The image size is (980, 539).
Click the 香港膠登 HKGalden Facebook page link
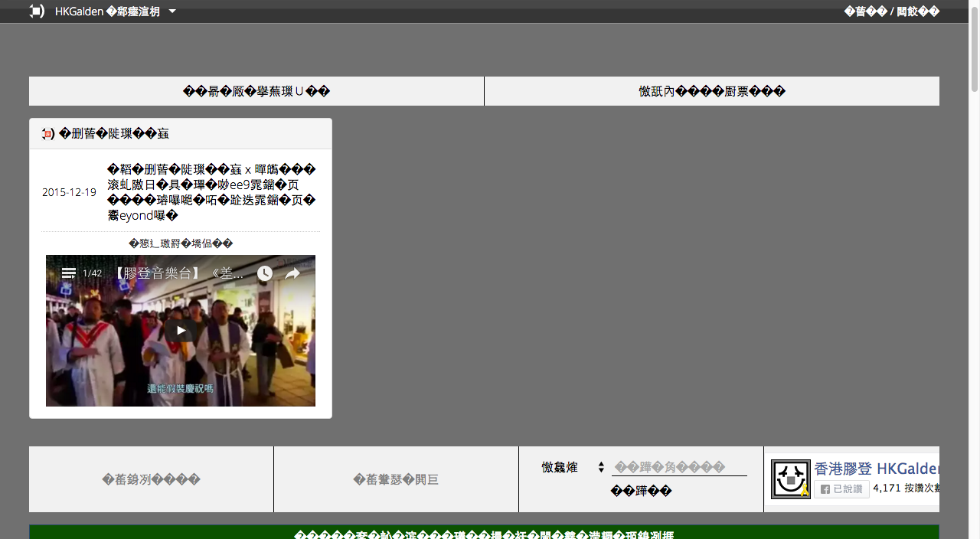(876, 469)
